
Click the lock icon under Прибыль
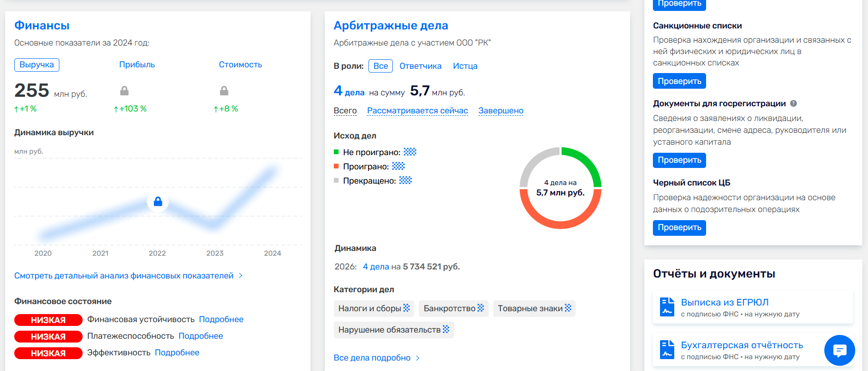[124, 91]
